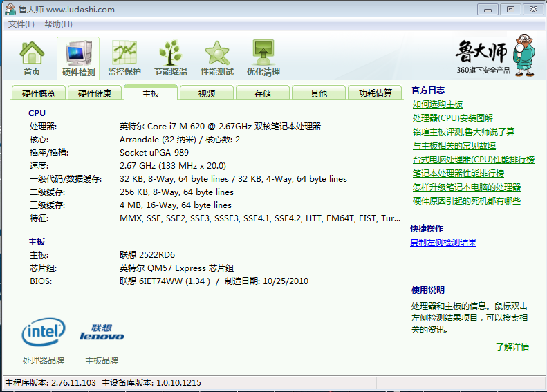Click the 主设备库版本 1.0.10.1215 status text
The height and width of the screenshot is (392, 547).
click(151, 383)
